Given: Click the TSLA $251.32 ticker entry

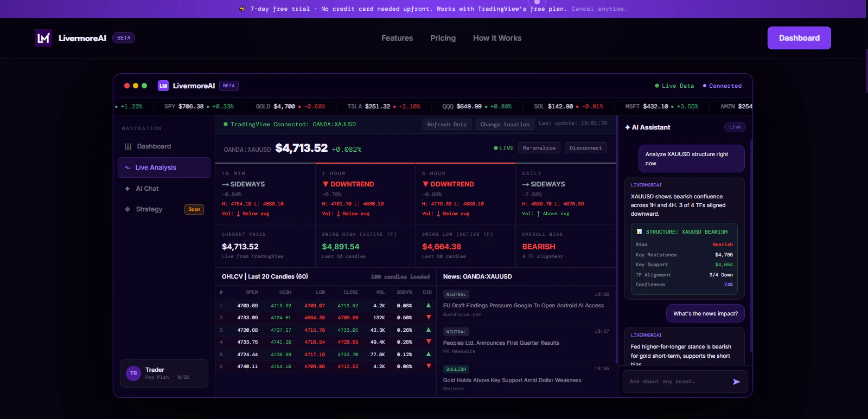Looking at the screenshot, I should [x=384, y=106].
